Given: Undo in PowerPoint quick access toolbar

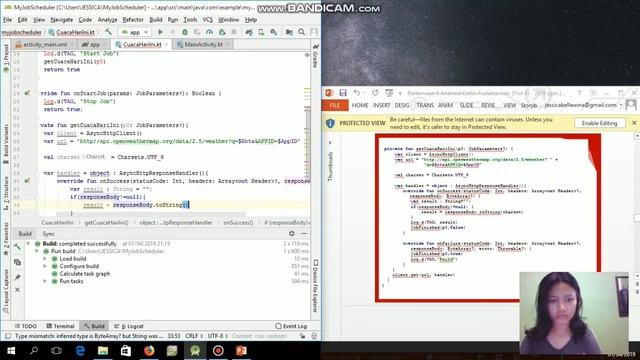Looking at the screenshot, I should pyautogui.click(x=357, y=93).
